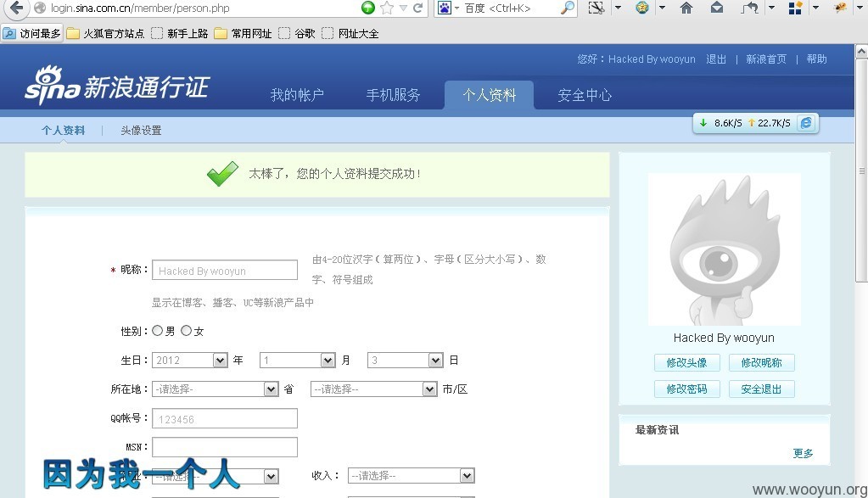The image size is (868, 498).
Task: Select the 个人资料 main tab
Action: pyautogui.click(x=490, y=95)
